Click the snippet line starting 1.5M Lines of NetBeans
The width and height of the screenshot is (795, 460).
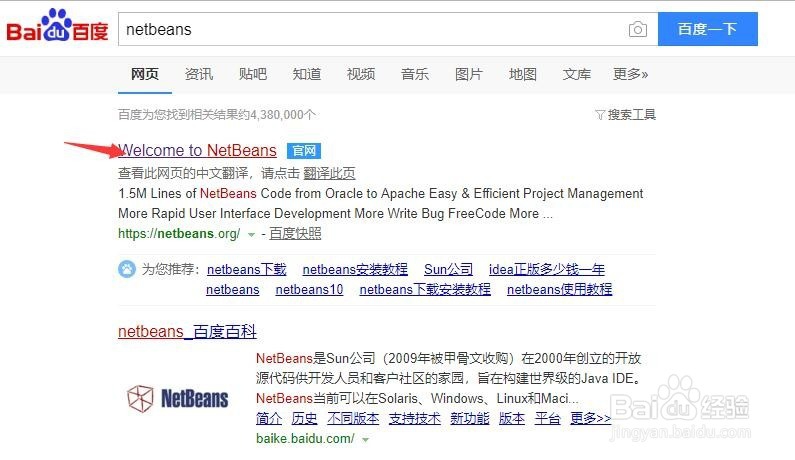(x=380, y=194)
